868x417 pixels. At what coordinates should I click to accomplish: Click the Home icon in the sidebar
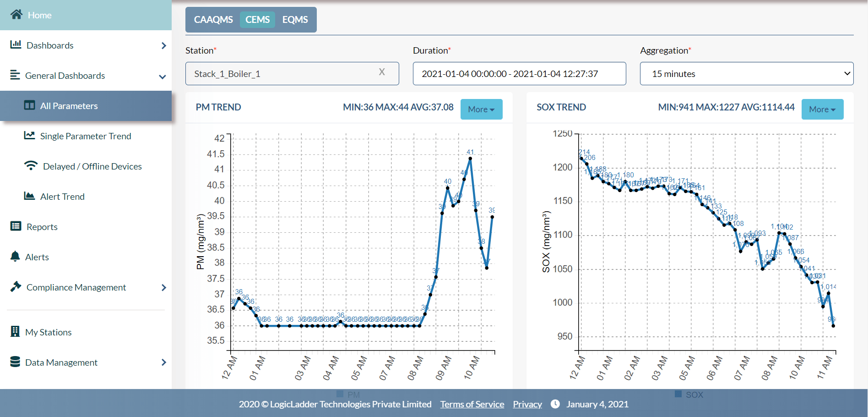(16, 15)
